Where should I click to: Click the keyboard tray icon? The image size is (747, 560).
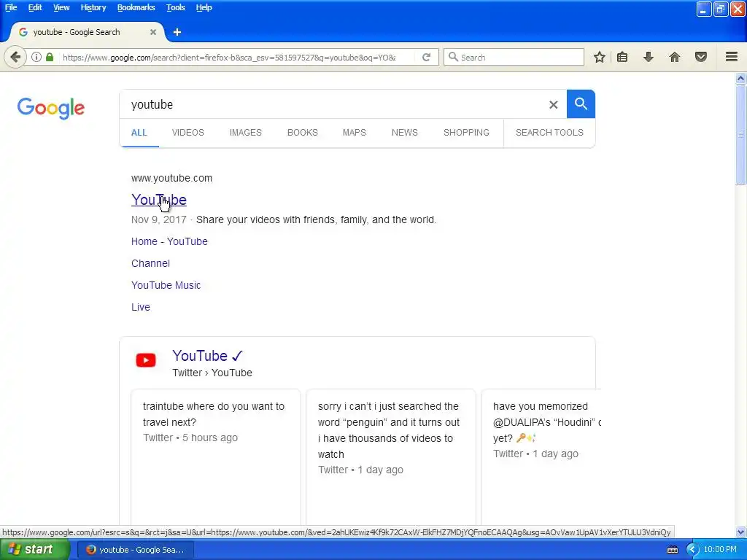pyautogui.click(x=672, y=550)
